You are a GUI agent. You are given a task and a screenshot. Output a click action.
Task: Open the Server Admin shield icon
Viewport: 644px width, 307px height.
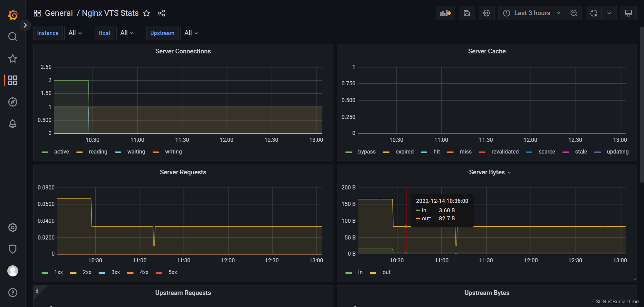coord(13,249)
